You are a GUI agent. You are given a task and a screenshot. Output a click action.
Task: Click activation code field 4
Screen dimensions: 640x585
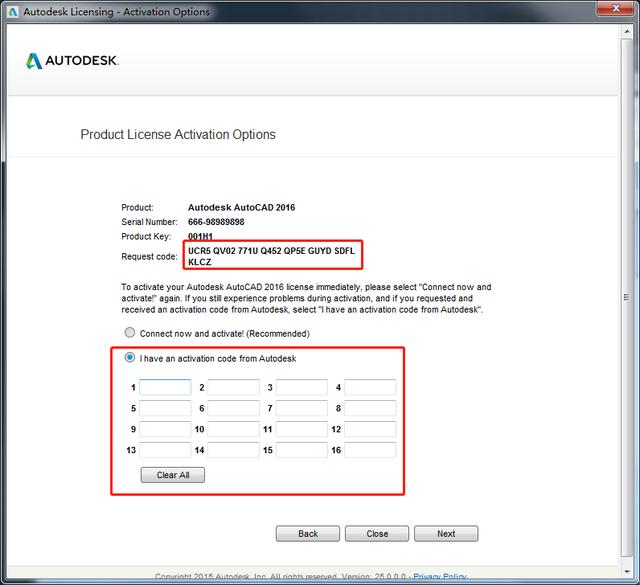click(x=370, y=387)
